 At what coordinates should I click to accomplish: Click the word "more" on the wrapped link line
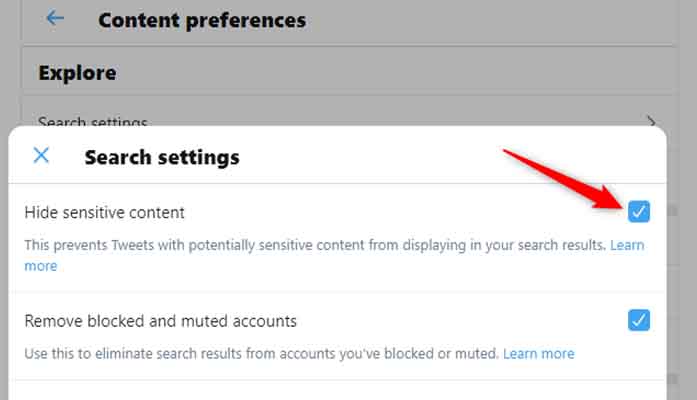pyautogui.click(x=41, y=266)
